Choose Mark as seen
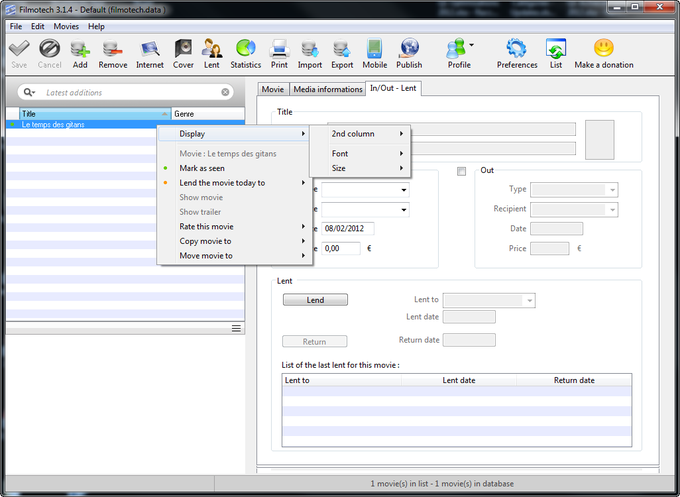This screenshot has width=680, height=497. [x=234, y=168]
